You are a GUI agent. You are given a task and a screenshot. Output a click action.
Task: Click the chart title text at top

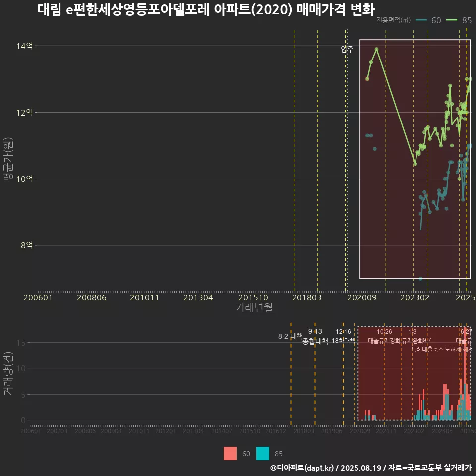coord(206,9)
